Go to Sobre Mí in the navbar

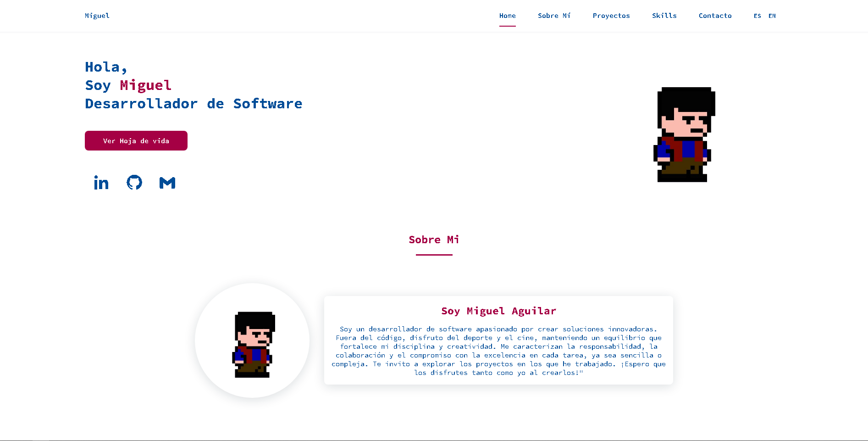[554, 16]
